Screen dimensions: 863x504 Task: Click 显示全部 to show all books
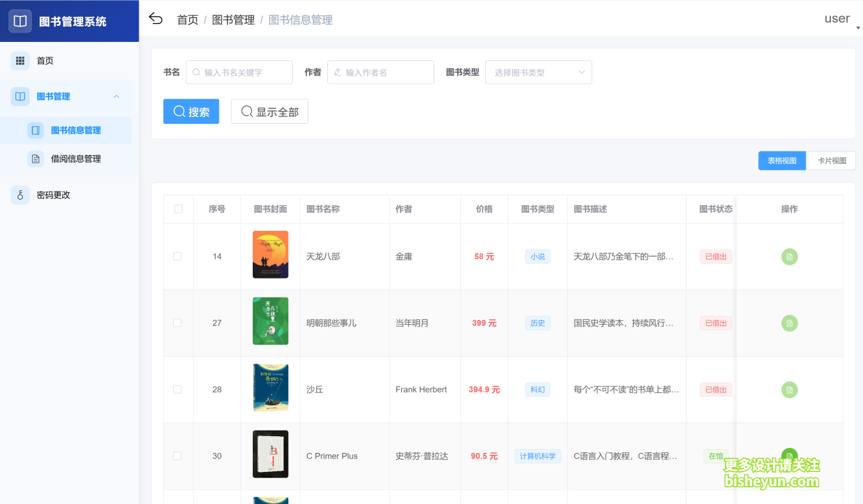coord(269,111)
